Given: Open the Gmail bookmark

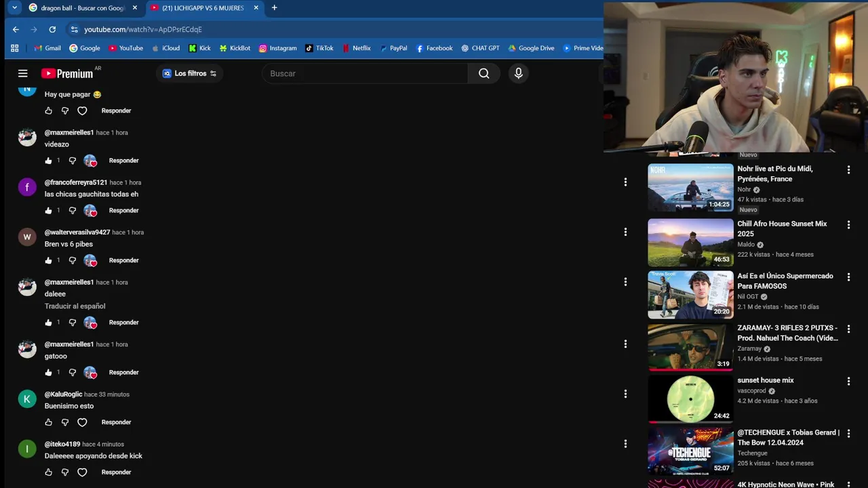Looking at the screenshot, I should coord(47,48).
